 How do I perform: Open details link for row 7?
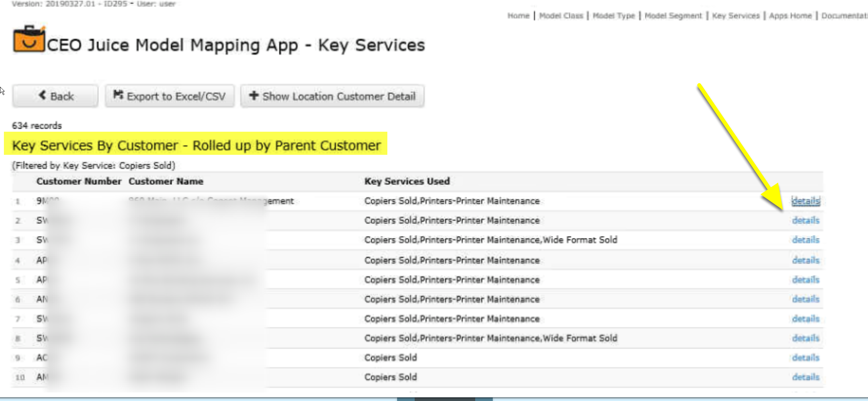(806, 319)
